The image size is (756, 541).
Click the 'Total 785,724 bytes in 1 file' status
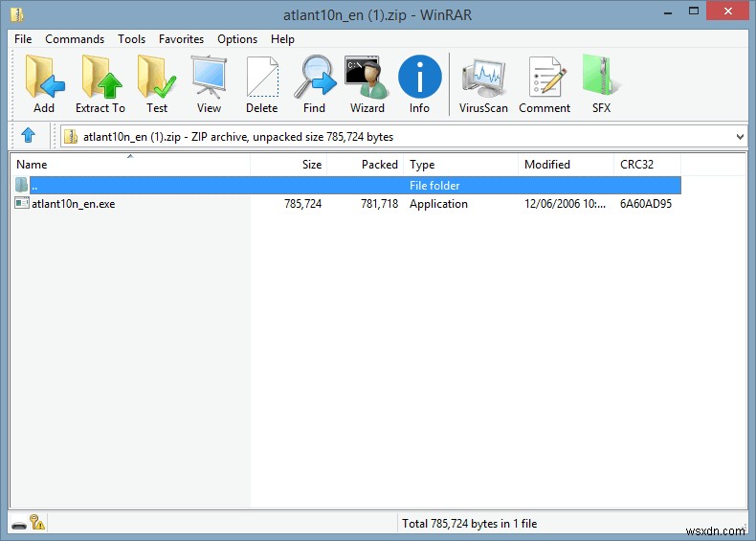[470, 524]
